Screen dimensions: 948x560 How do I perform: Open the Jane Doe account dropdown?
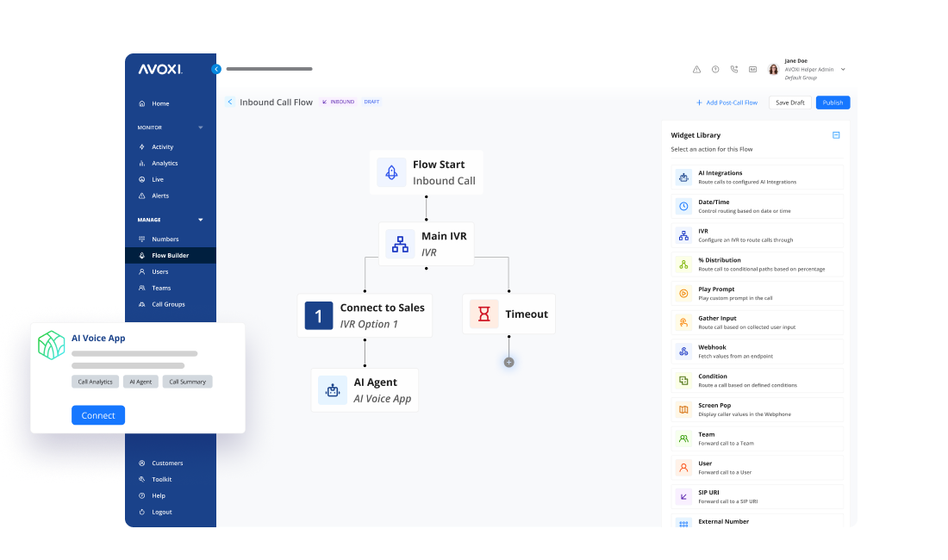[x=843, y=69]
